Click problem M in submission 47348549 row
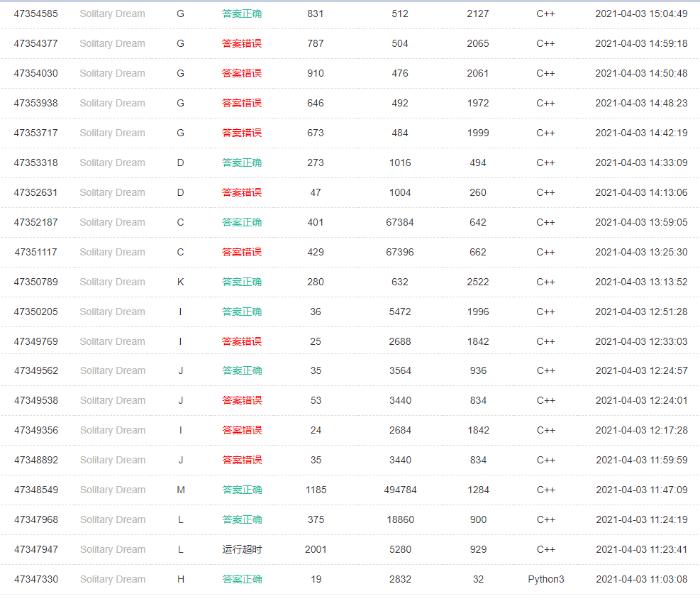Image resolution: width=700 pixels, height=606 pixels. 180,490
